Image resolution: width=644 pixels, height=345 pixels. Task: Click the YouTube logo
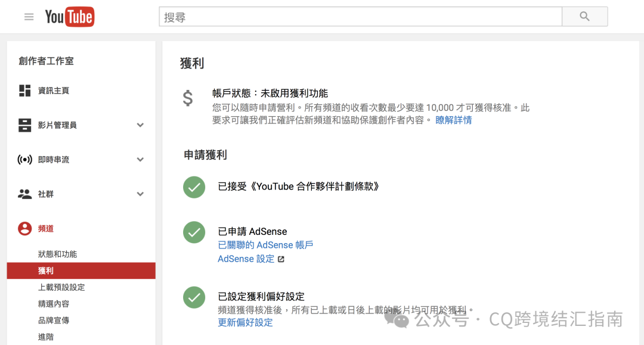(69, 17)
